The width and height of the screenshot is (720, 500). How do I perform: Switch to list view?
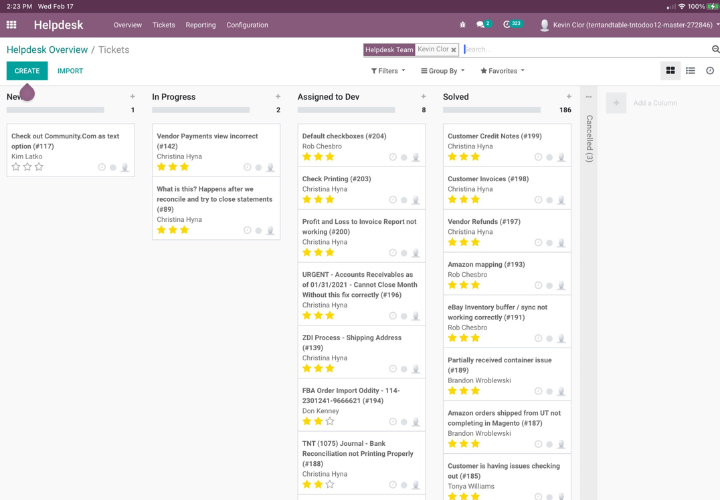coord(690,71)
